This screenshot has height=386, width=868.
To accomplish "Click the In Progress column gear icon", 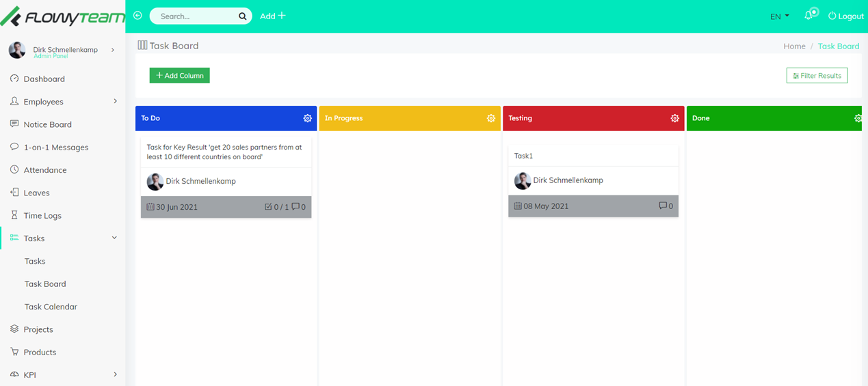I will point(490,118).
